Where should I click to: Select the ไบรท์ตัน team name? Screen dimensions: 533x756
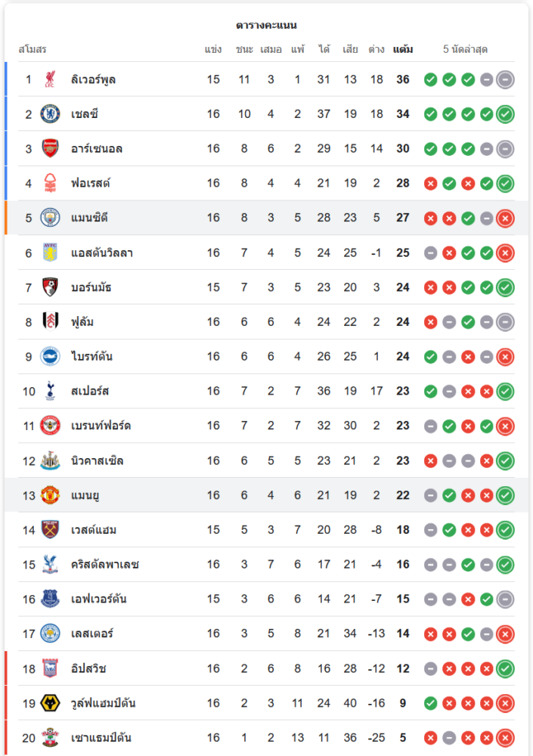coord(91,356)
